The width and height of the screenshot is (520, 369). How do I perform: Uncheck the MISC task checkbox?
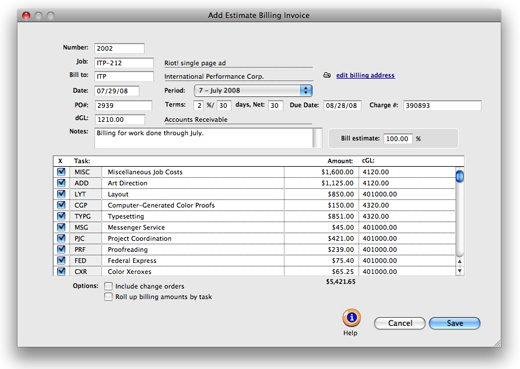(61, 172)
